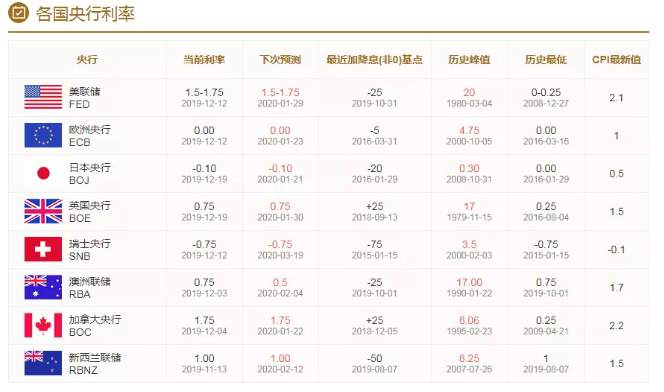Click ECB CPI value 1
This screenshot has width=664, height=392.
[616, 136]
